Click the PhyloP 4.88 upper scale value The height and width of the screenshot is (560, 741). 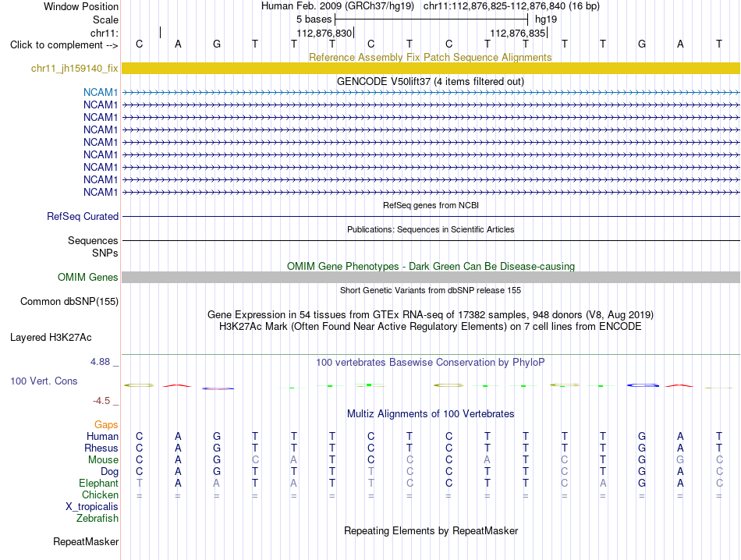pos(100,362)
